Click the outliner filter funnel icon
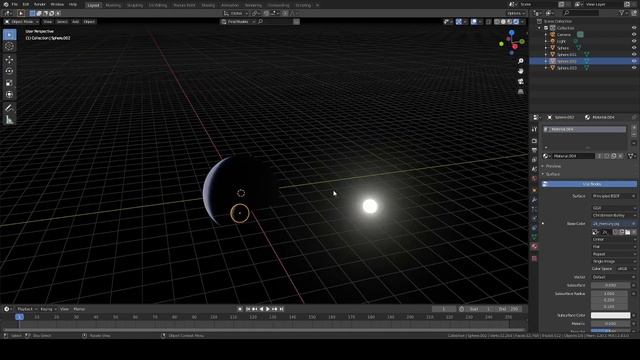This screenshot has width=640, height=360. (622, 13)
